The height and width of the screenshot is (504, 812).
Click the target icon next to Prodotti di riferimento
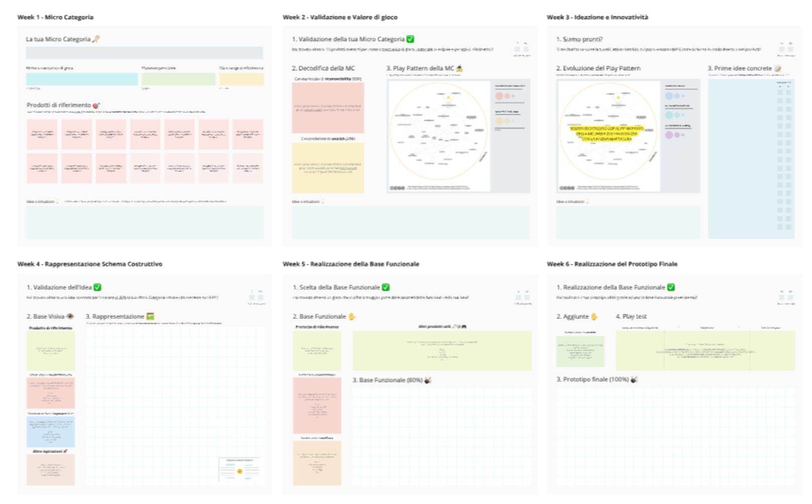(x=96, y=105)
